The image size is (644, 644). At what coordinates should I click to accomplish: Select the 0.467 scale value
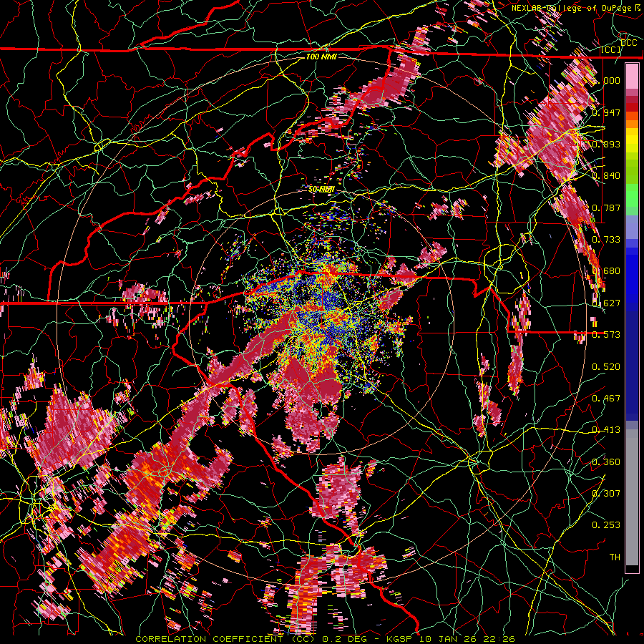coord(607,399)
